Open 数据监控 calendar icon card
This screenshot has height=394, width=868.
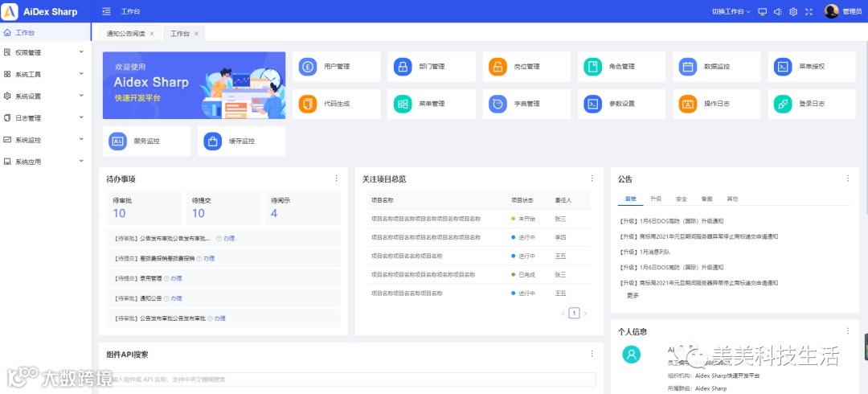pos(717,67)
